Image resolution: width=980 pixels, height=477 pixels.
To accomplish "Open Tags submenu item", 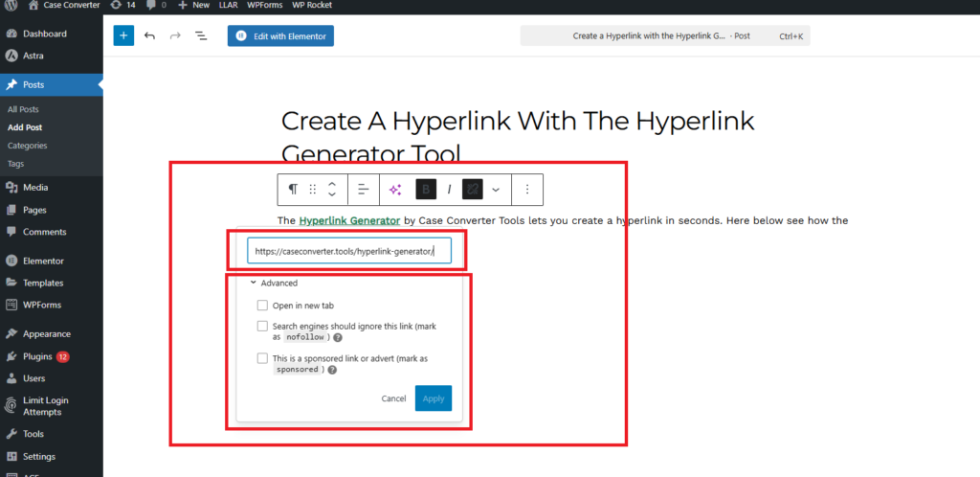I will tap(15, 164).
